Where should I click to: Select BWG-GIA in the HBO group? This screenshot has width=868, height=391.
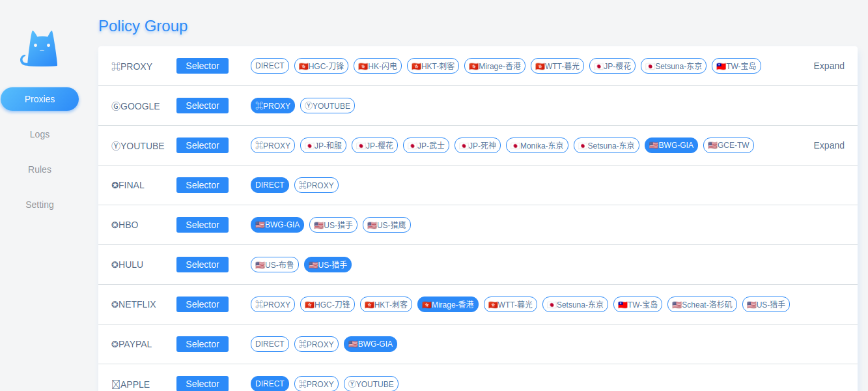coord(277,225)
